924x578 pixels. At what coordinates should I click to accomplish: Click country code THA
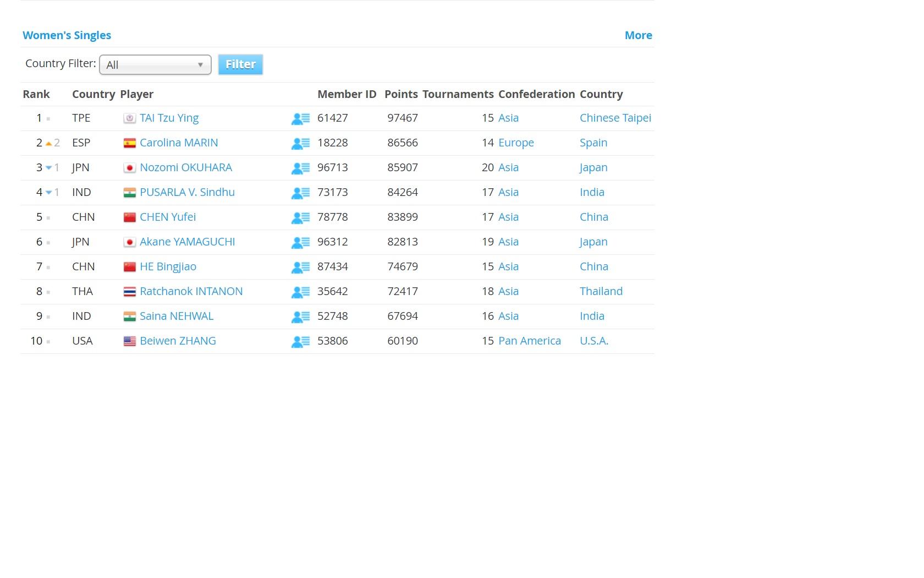tap(82, 291)
